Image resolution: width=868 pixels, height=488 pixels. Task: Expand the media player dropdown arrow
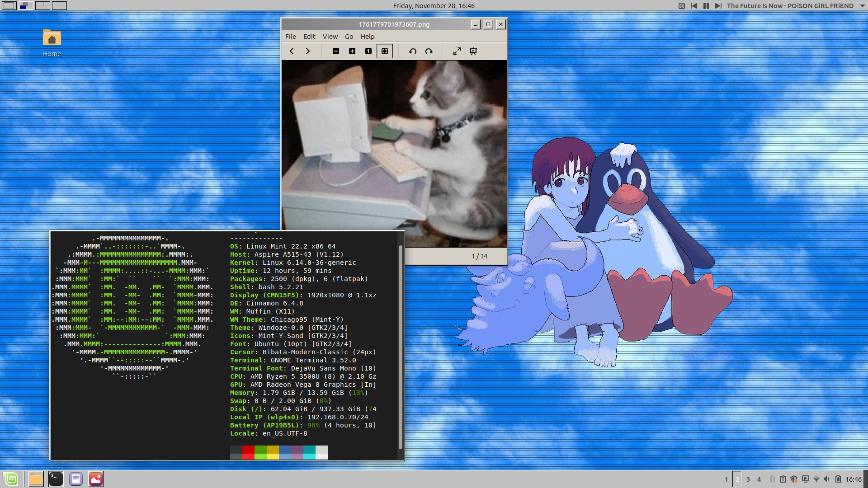[861, 6]
